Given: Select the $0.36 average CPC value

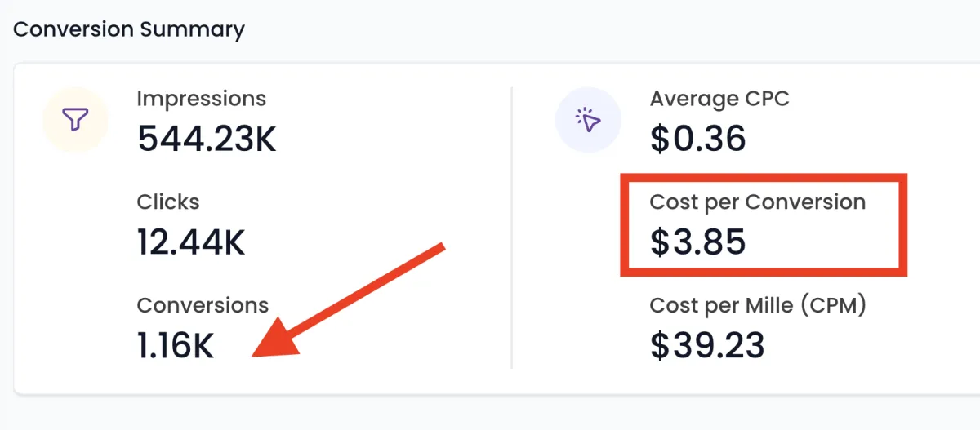Looking at the screenshot, I should tap(698, 140).
